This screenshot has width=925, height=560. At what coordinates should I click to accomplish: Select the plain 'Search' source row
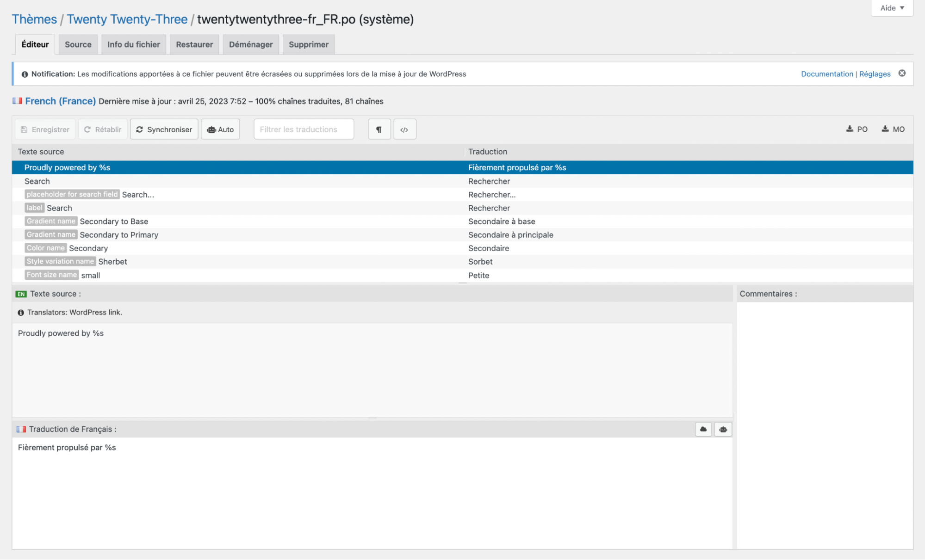click(x=463, y=181)
